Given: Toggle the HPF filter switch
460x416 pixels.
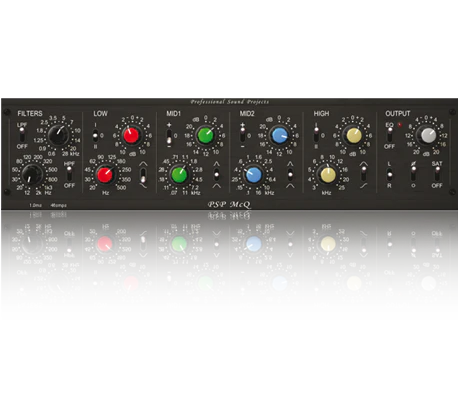Looking at the screenshot, I should (x=69, y=174).
